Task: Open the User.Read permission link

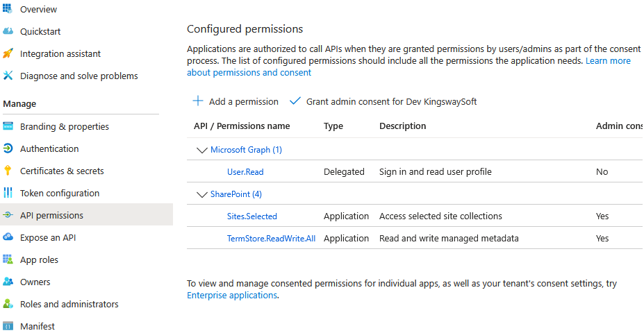Action: click(x=245, y=172)
